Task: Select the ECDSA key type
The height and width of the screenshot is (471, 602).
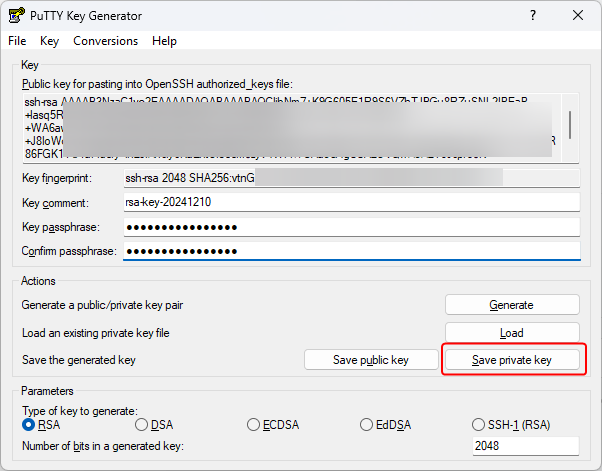Action: coord(273,425)
